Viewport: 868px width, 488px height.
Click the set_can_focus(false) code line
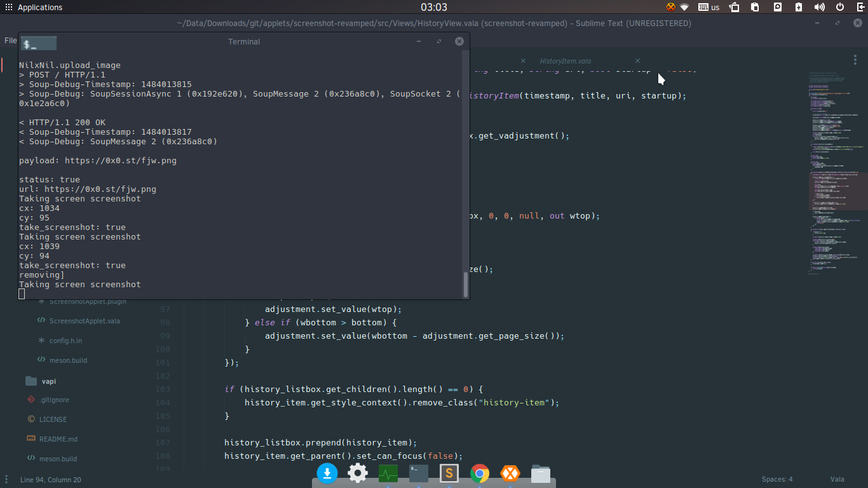click(343, 456)
